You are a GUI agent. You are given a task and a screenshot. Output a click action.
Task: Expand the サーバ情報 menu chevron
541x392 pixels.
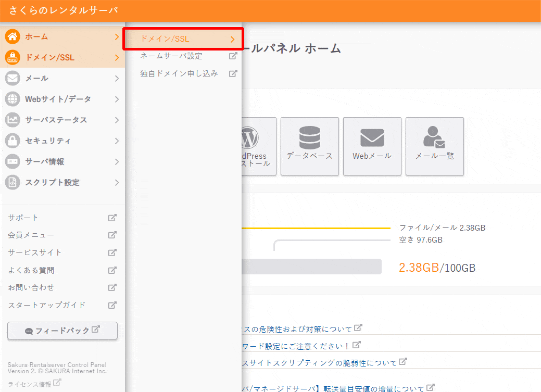pyautogui.click(x=117, y=162)
